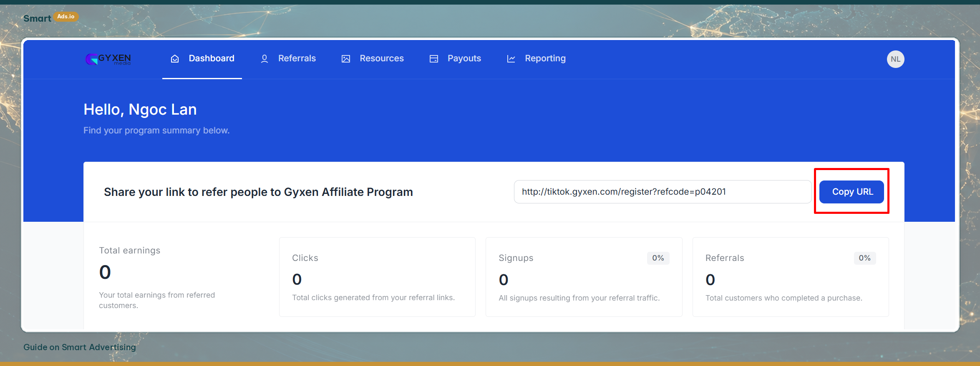This screenshot has height=366, width=980.
Task: Click the Signups card label
Action: [516, 258]
